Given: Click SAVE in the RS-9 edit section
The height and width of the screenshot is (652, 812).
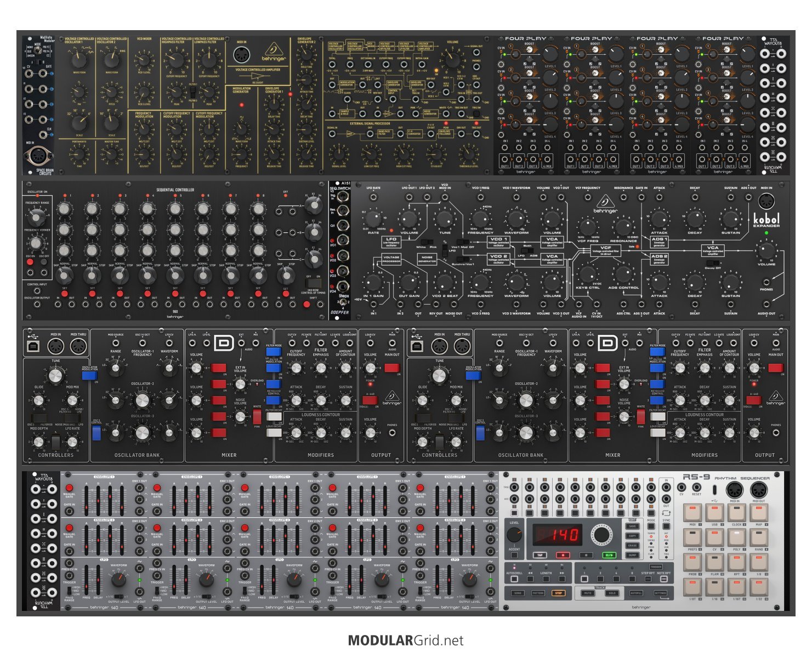Looking at the screenshot, I should [x=632, y=526].
